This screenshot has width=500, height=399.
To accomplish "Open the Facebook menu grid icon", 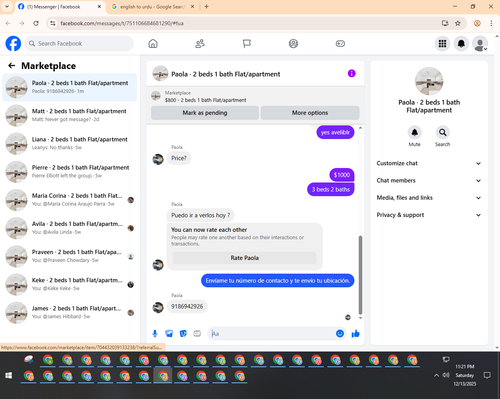I will (442, 43).
